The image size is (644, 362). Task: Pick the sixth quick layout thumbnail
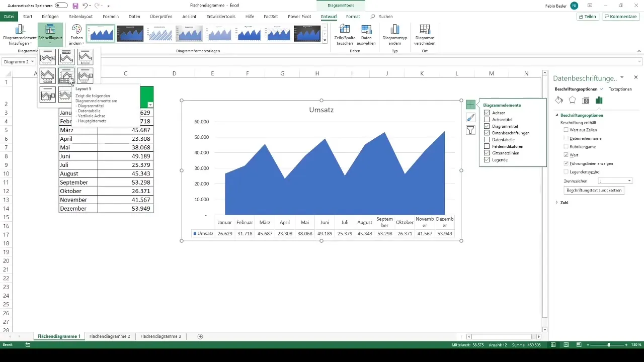pyautogui.click(x=85, y=75)
